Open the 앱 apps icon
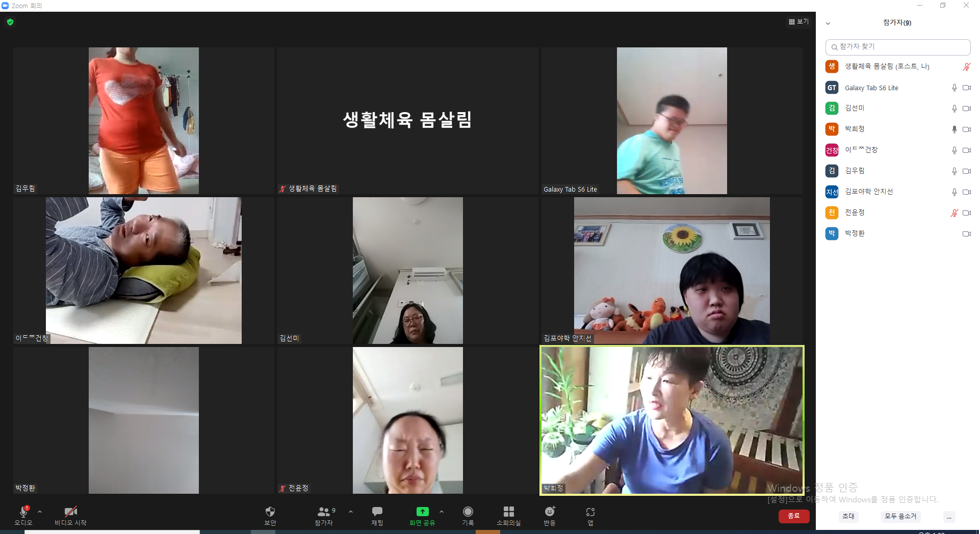Screen dimensions: 980x534 tap(590, 512)
